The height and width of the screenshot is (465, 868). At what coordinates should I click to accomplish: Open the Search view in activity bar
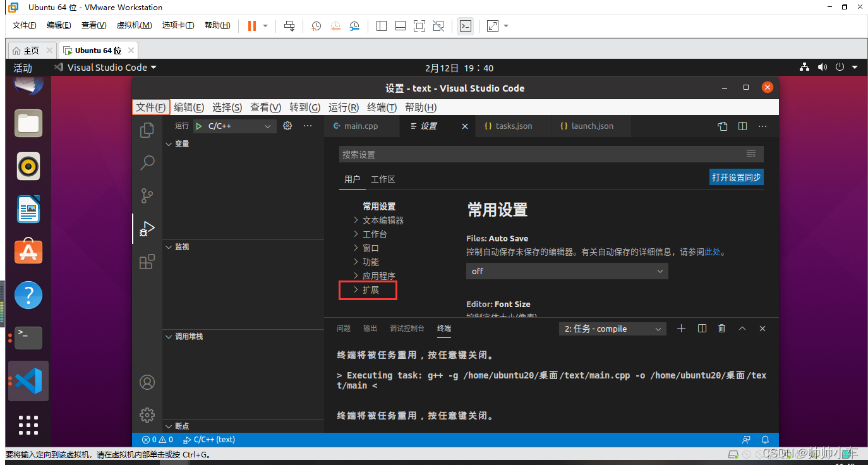[147, 163]
